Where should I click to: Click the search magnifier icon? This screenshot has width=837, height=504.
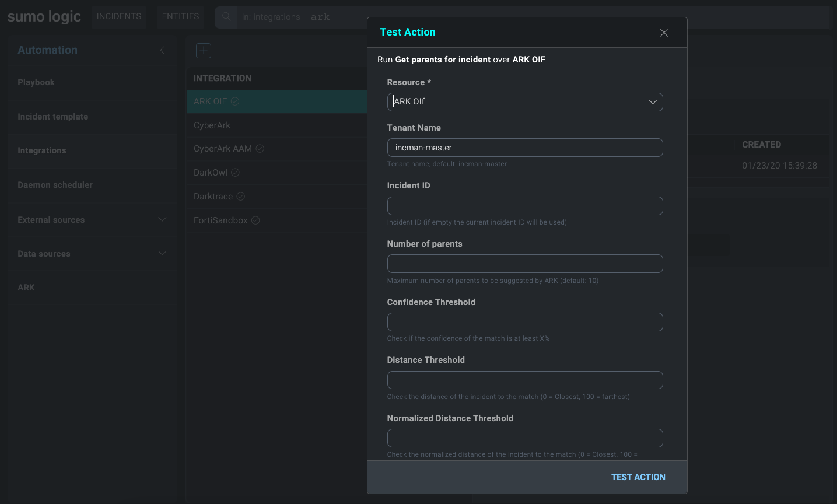[x=226, y=17]
